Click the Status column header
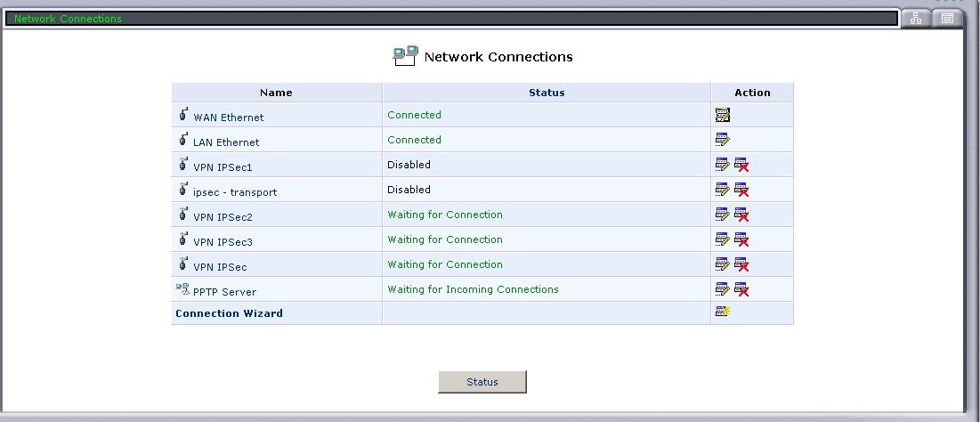This screenshot has height=422, width=980. coord(547,93)
